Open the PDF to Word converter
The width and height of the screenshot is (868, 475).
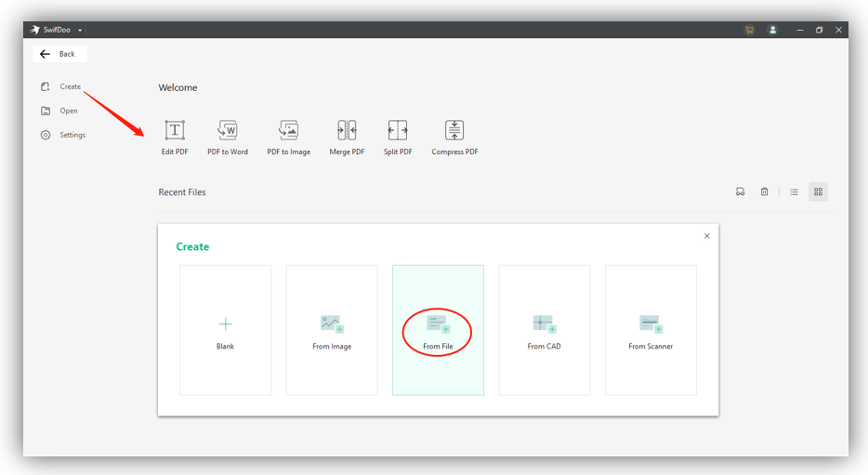tap(228, 131)
